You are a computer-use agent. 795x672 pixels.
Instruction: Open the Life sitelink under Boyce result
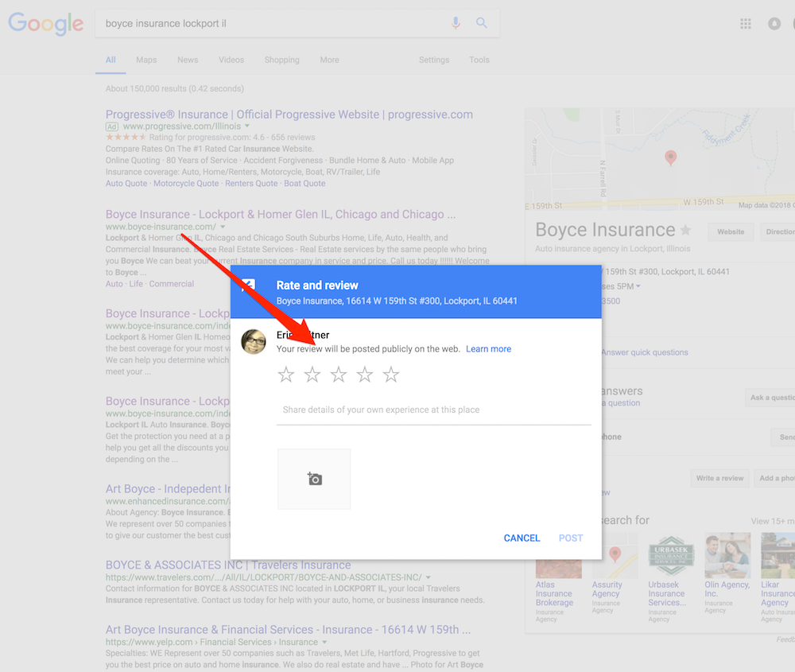click(x=136, y=284)
